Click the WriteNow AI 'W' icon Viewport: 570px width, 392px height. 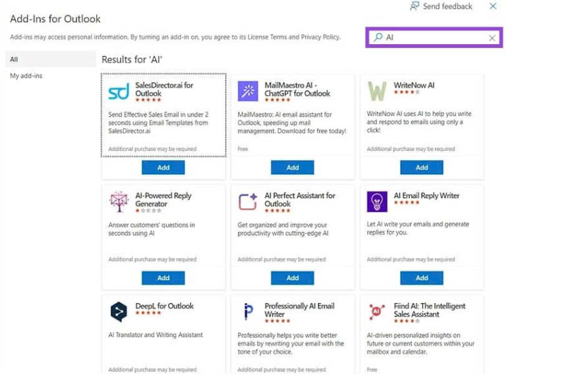point(377,92)
